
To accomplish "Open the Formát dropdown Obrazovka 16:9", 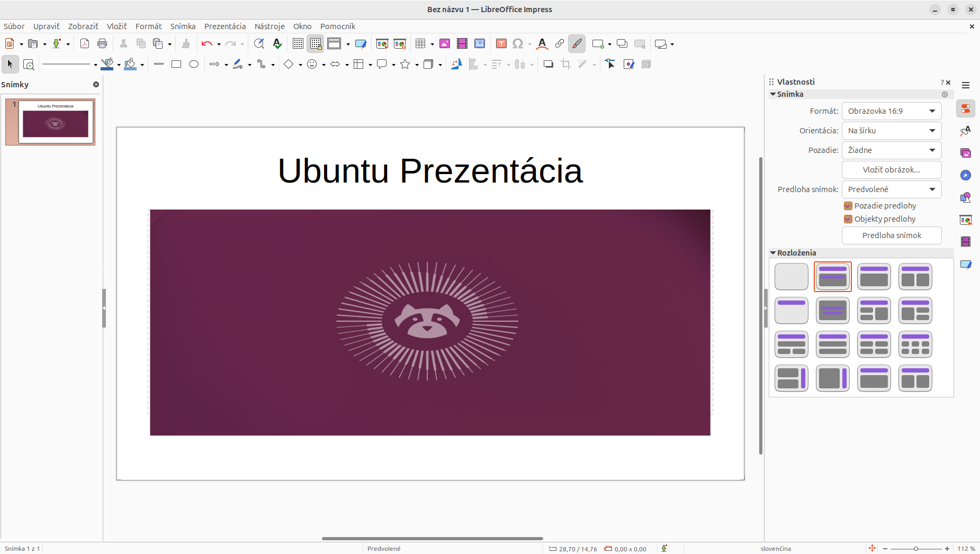I will click(x=892, y=111).
